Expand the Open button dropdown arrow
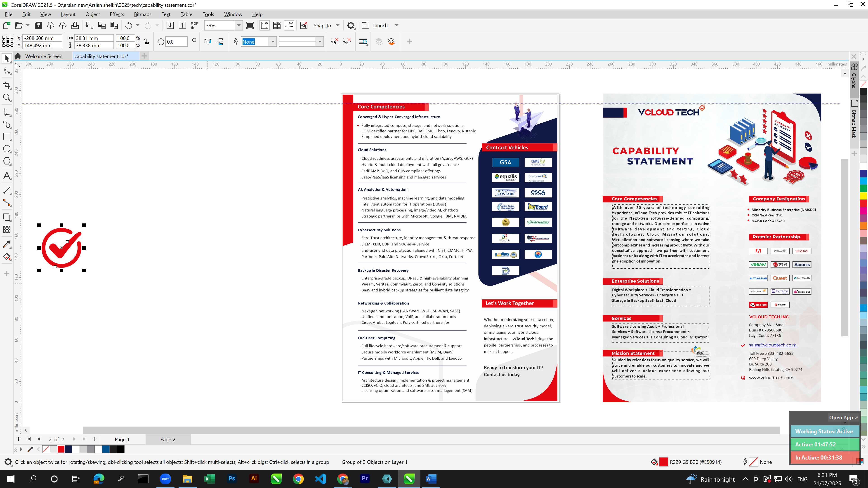868x488 pixels. tap(28, 26)
